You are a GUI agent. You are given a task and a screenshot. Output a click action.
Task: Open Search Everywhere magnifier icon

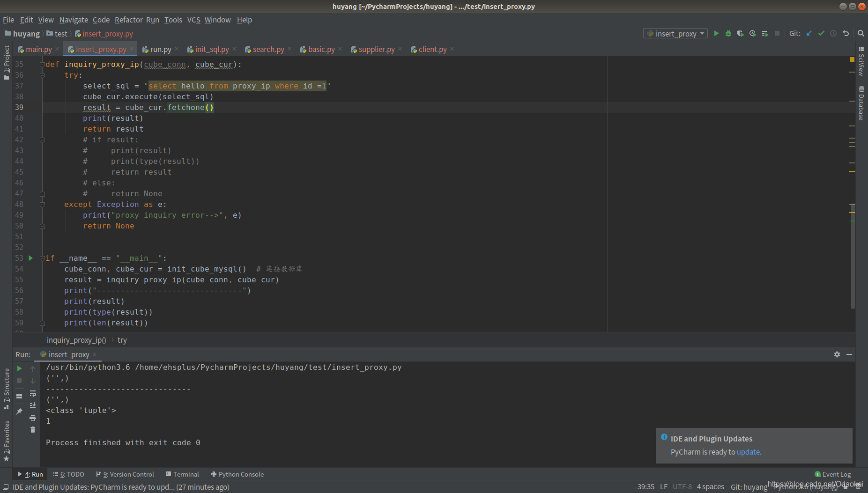pyautogui.click(x=861, y=33)
